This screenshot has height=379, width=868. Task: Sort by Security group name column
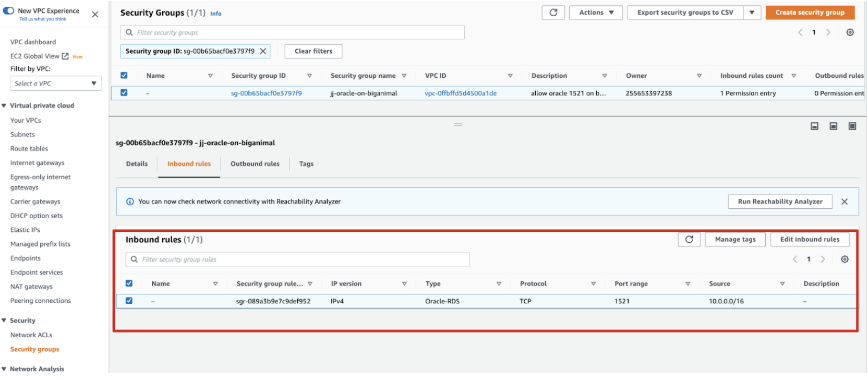coord(404,76)
